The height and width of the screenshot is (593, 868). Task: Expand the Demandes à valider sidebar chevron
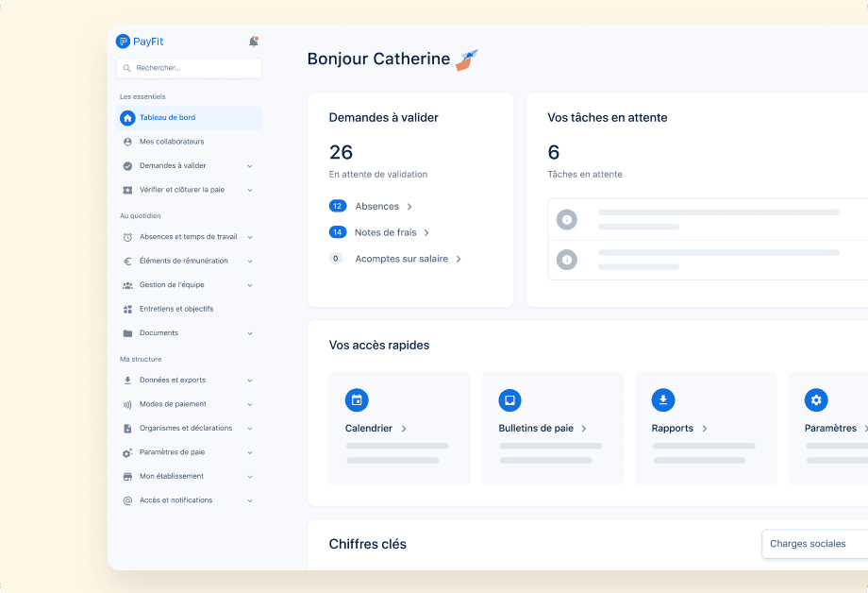click(x=250, y=166)
